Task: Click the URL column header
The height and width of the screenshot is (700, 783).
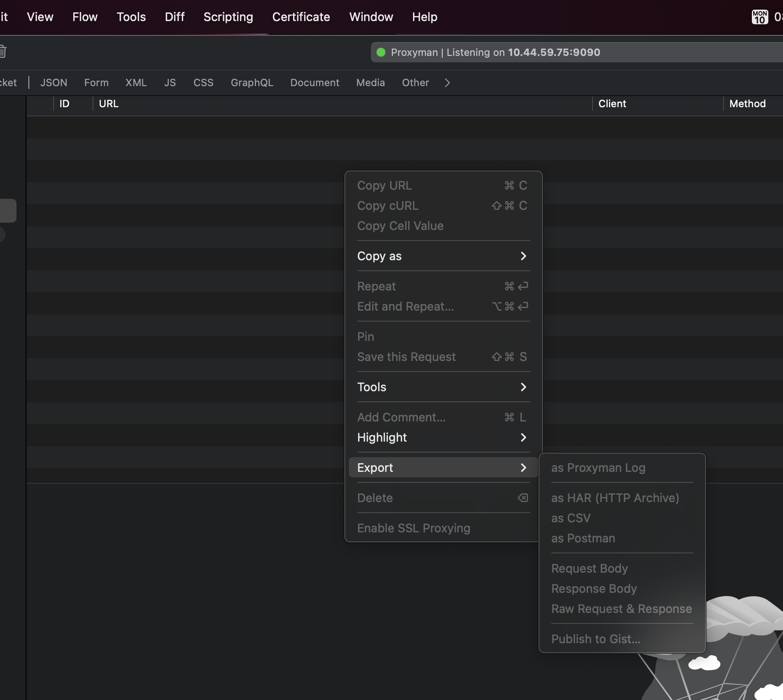Action: point(109,104)
